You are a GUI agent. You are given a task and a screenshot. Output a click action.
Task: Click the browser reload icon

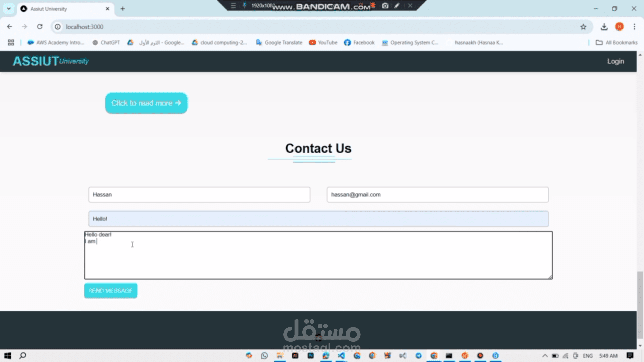(x=40, y=27)
